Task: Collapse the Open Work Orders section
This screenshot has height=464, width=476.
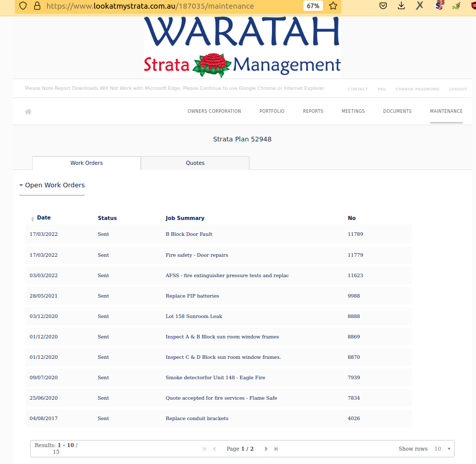Action: (x=52, y=185)
